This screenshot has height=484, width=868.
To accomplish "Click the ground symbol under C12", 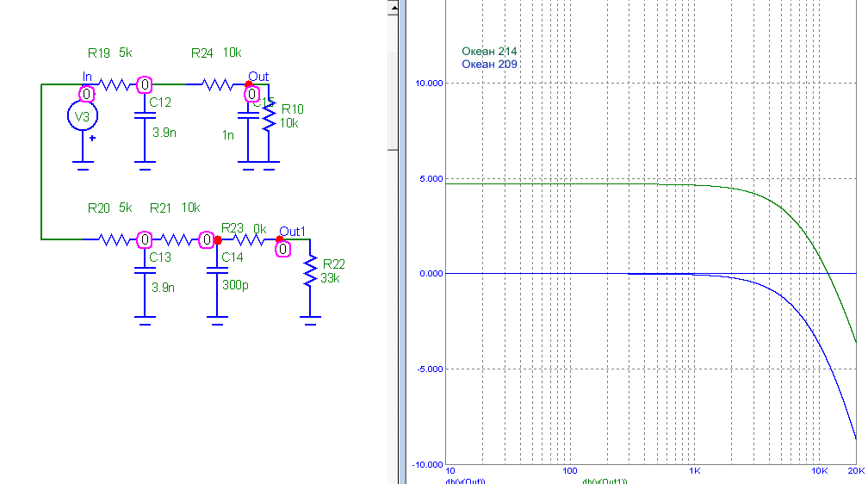I will [145, 165].
